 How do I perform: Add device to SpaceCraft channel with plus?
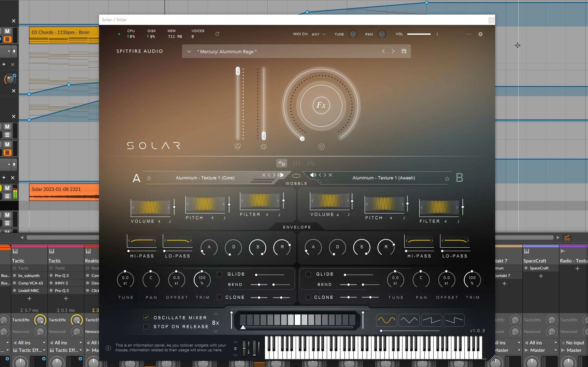point(541,276)
